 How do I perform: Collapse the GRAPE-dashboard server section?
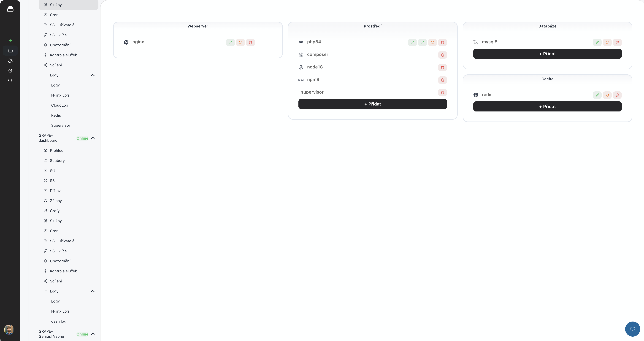93,138
